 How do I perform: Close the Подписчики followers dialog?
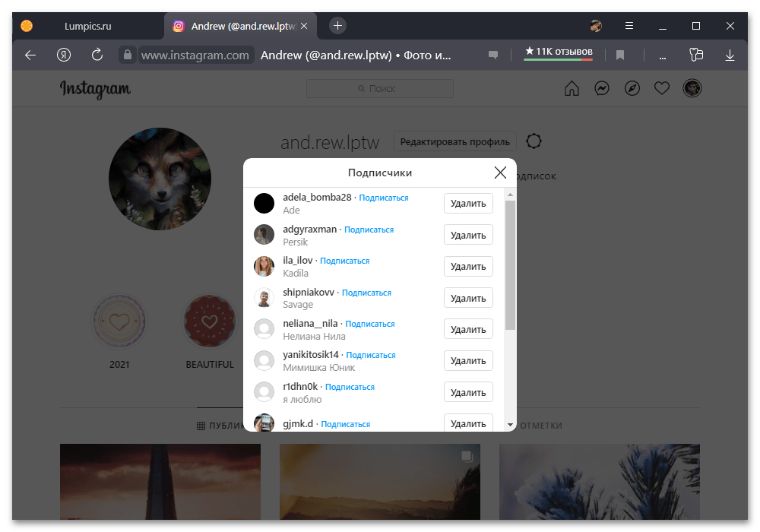click(500, 173)
